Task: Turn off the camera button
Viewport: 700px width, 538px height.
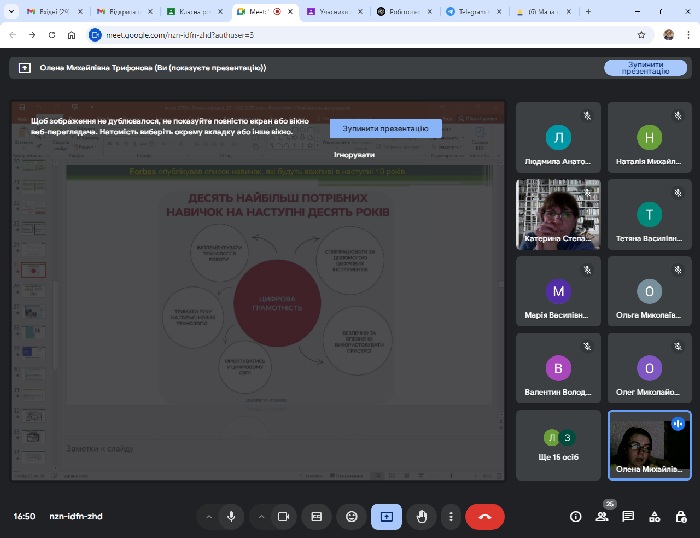Action: tap(283, 516)
